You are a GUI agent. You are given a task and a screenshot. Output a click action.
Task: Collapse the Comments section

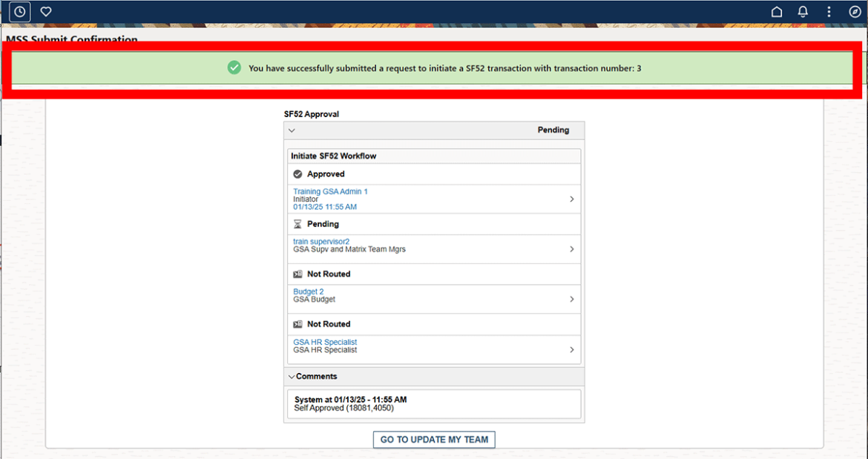coord(292,376)
